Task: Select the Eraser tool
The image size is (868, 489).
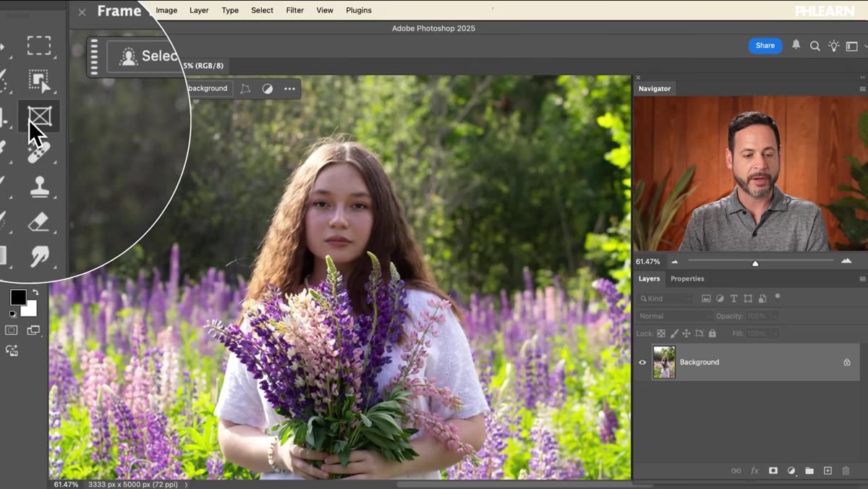Action: pyautogui.click(x=39, y=221)
